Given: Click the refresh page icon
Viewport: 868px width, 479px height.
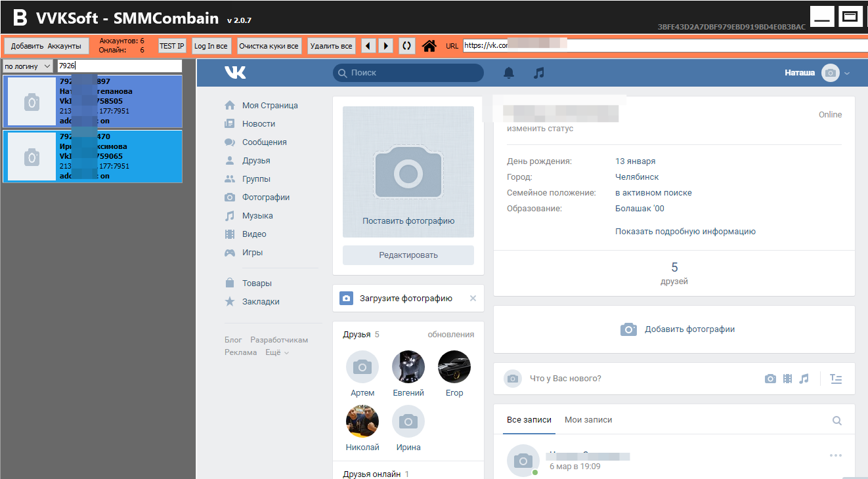Looking at the screenshot, I should click(407, 46).
